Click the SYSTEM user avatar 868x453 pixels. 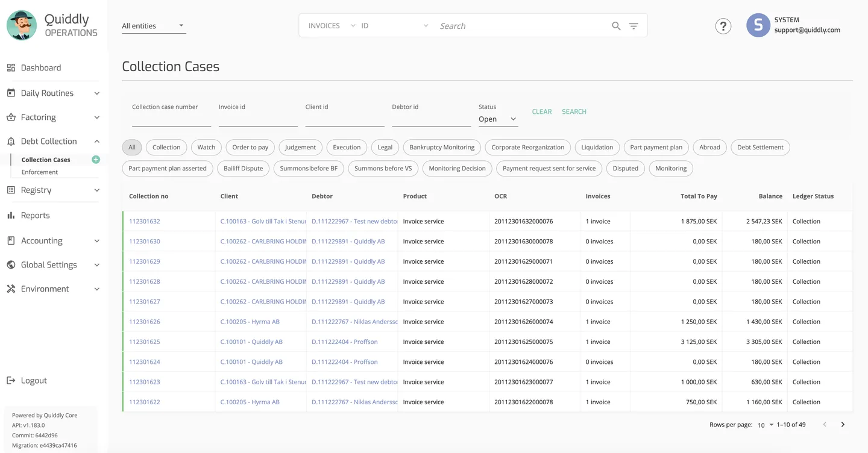758,25
